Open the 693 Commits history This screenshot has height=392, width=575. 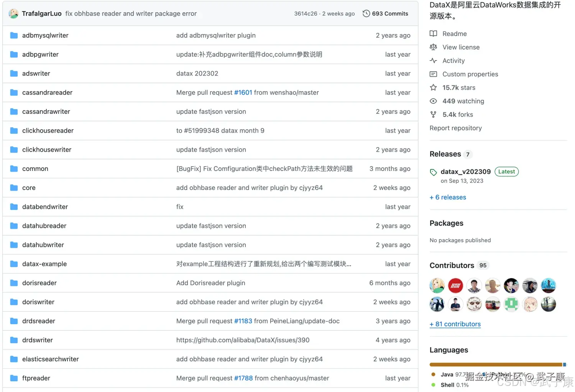click(390, 13)
